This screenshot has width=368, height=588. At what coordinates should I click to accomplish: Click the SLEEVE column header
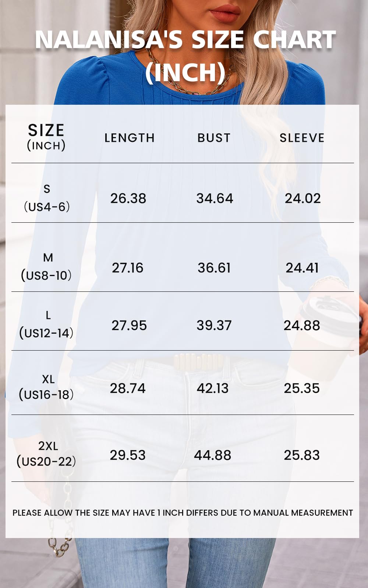point(302,138)
